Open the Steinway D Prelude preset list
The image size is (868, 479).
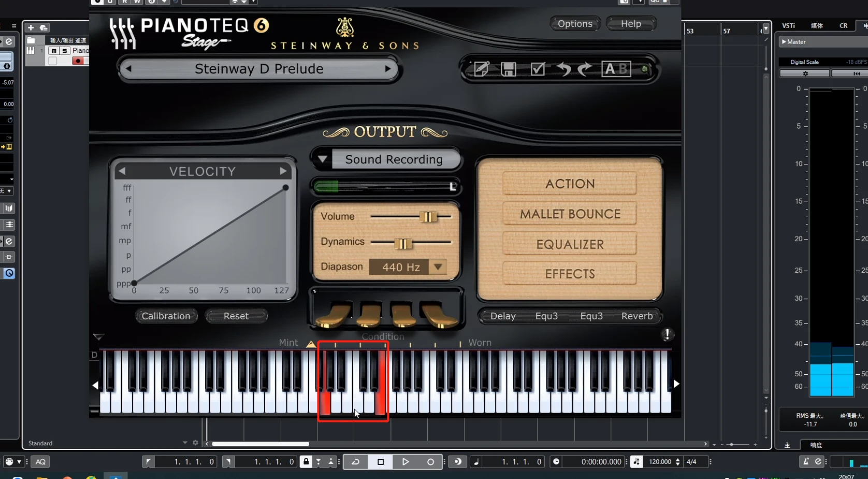coord(259,68)
